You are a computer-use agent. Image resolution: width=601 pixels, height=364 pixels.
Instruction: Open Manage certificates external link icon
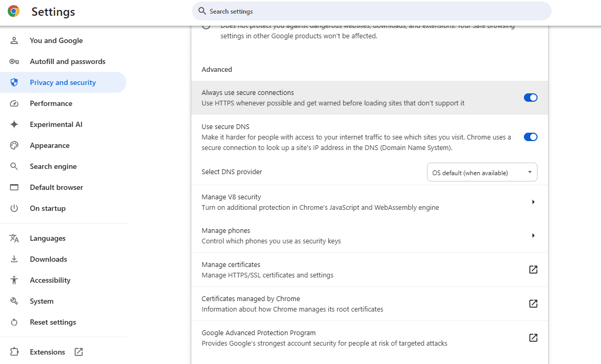pos(533,270)
